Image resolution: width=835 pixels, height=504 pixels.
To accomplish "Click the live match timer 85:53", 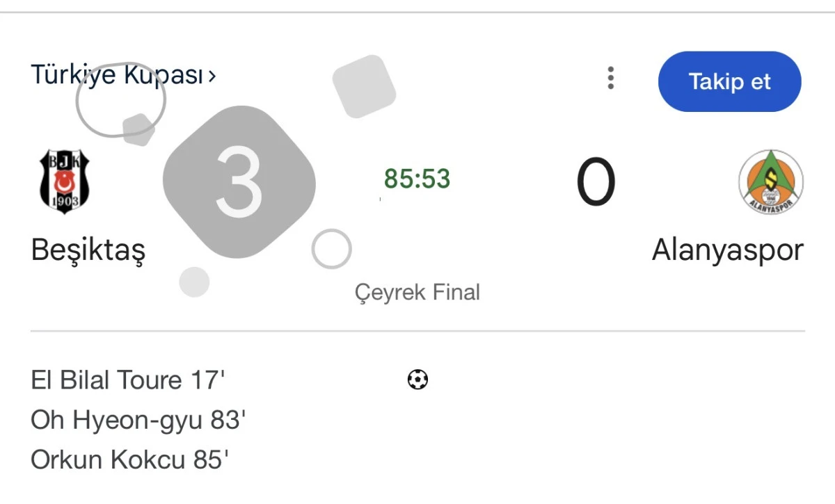I will tap(417, 179).
